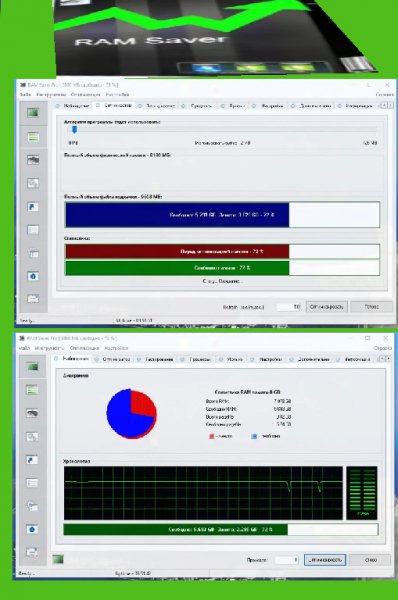Select Оптимизация tab in slider window

[114, 105]
